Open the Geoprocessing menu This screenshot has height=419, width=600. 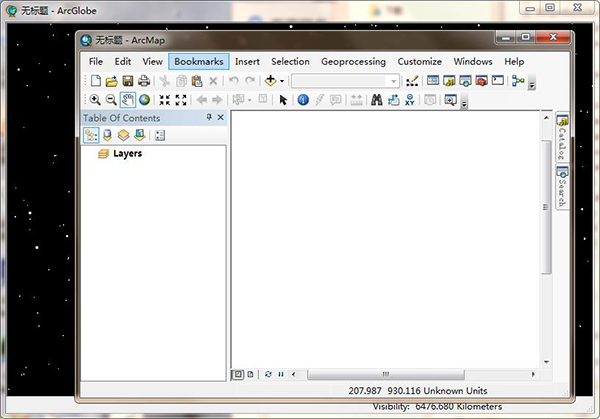click(x=353, y=61)
